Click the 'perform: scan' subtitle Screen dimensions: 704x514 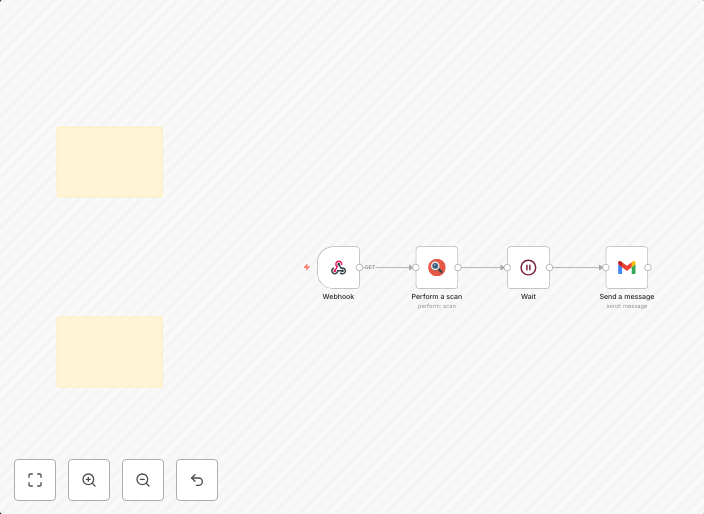pyautogui.click(x=437, y=306)
